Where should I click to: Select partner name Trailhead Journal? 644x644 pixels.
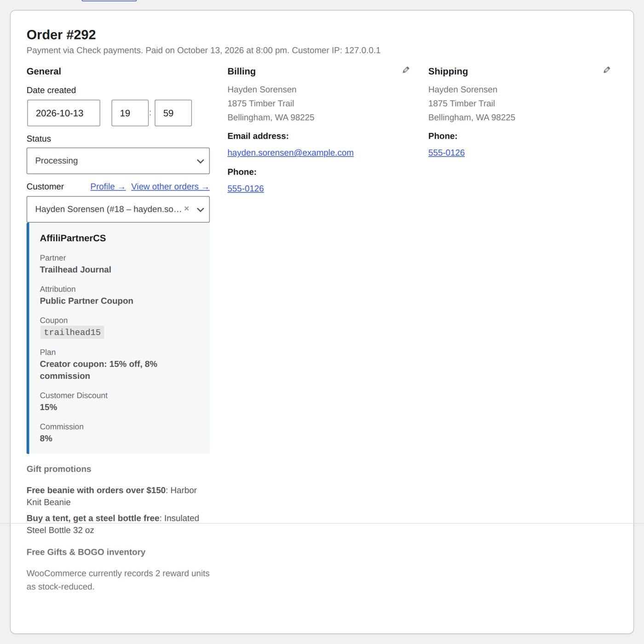point(75,270)
